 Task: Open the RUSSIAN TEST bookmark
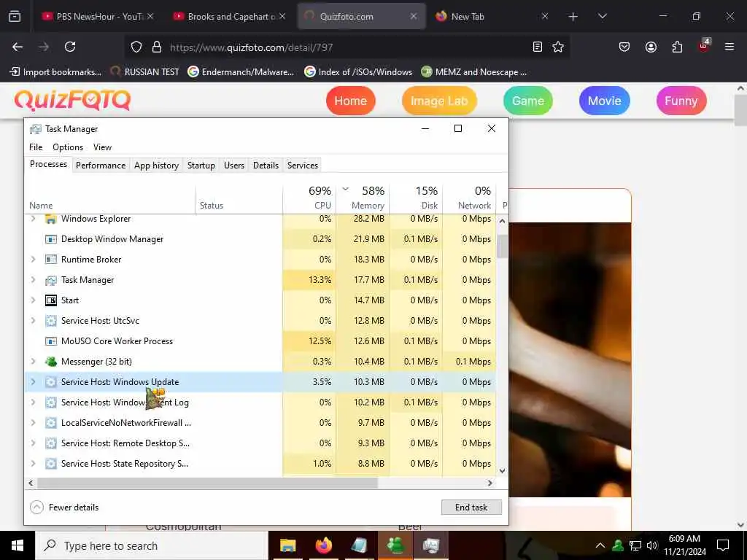click(145, 72)
